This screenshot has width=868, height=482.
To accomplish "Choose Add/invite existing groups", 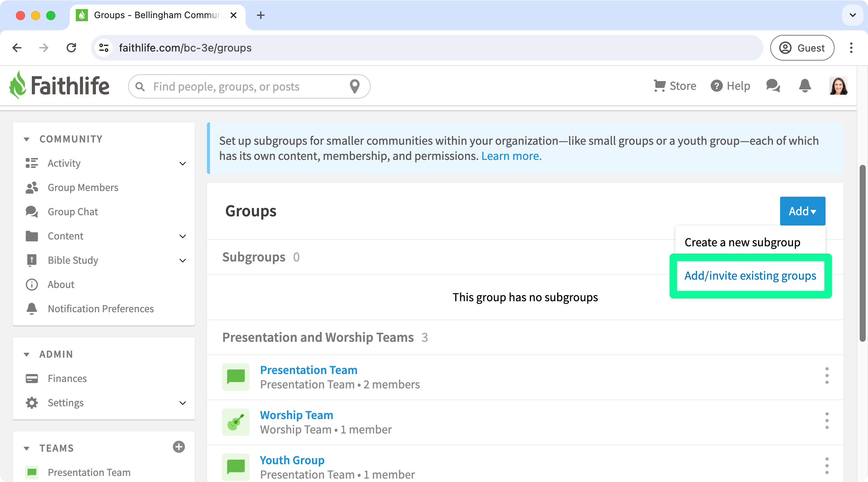I will [750, 276].
